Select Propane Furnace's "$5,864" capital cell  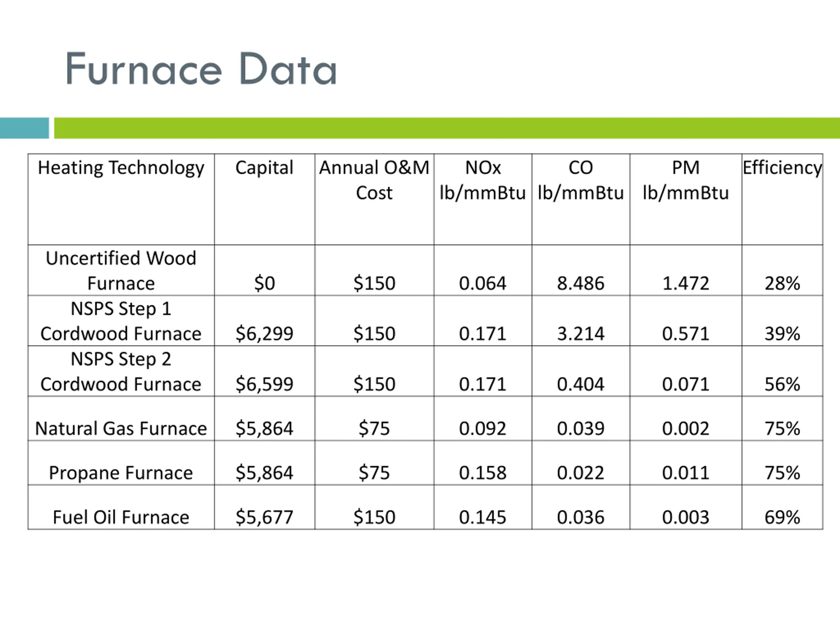pos(264,473)
